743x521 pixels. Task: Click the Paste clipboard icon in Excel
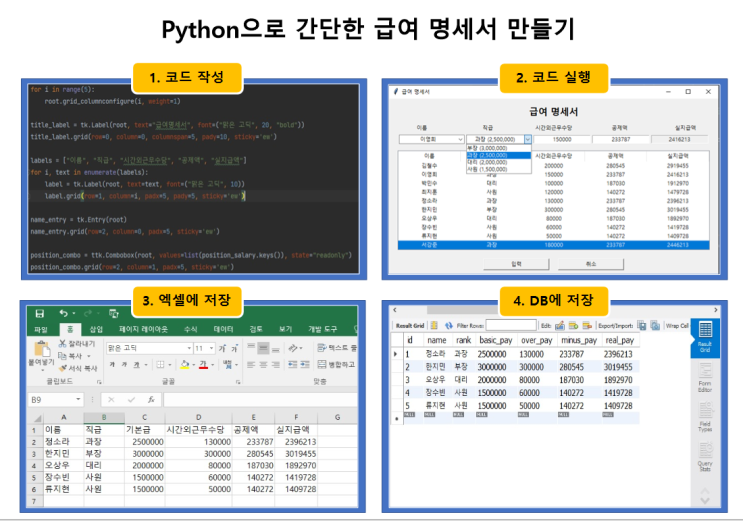pyautogui.click(x=42, y=349)
